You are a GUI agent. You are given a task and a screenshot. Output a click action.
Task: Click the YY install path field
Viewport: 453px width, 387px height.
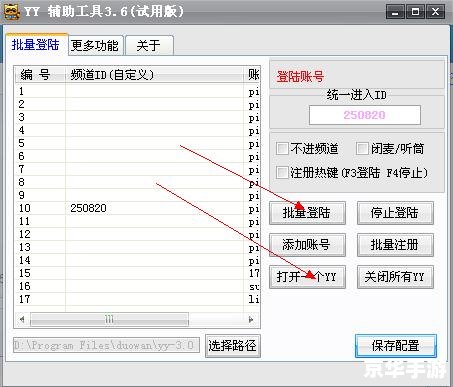(106, 345)
